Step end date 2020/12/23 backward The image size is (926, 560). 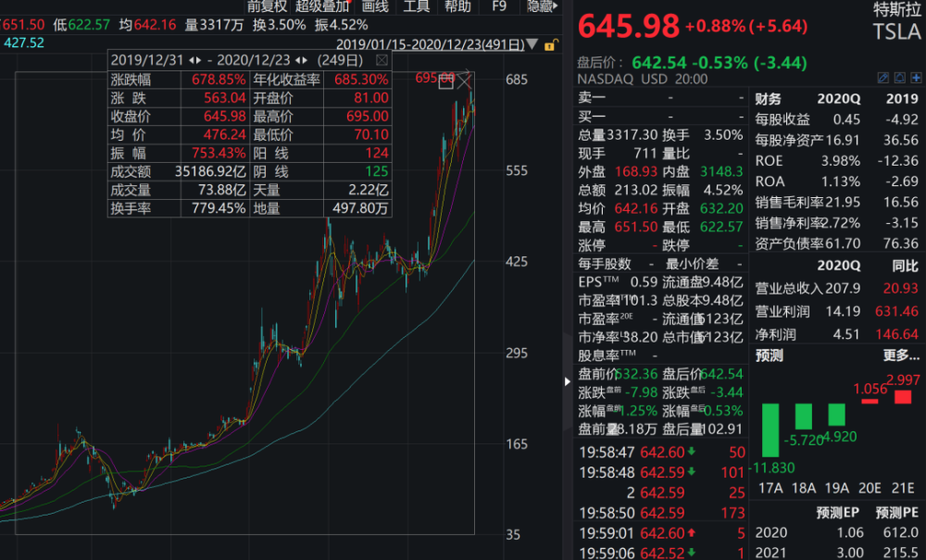pyautogui.click(x=297, y=60)
